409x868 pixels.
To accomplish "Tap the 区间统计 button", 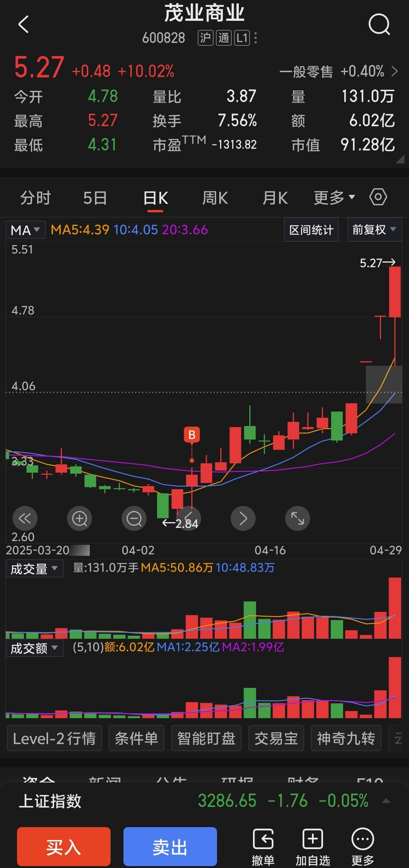I will click(x=311, y=229).
